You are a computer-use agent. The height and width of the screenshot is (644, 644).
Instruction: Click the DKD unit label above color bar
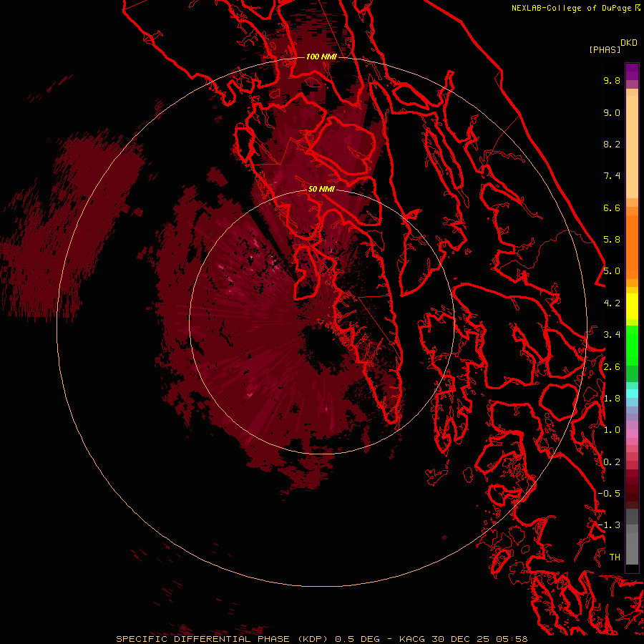point(629,43)
